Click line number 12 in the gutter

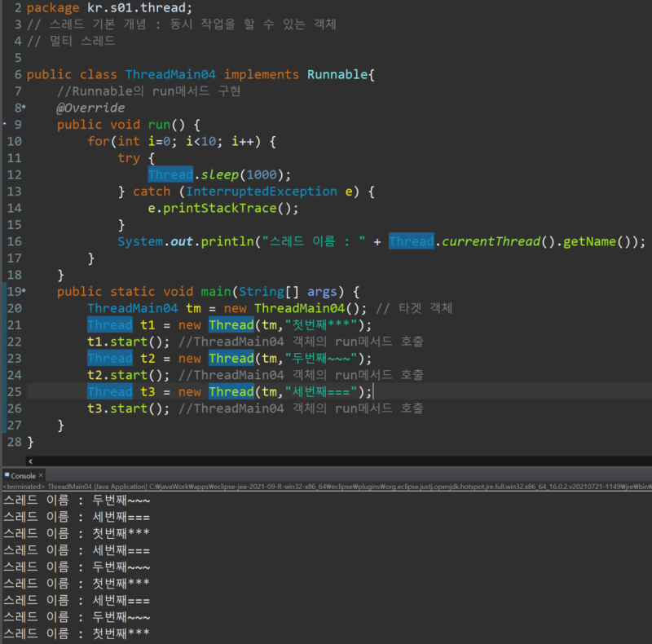pos(14,174)
